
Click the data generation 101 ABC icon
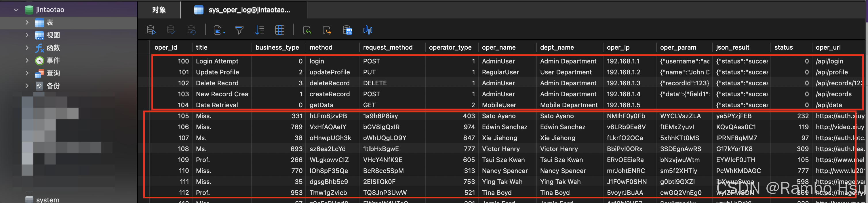(347, 30)
